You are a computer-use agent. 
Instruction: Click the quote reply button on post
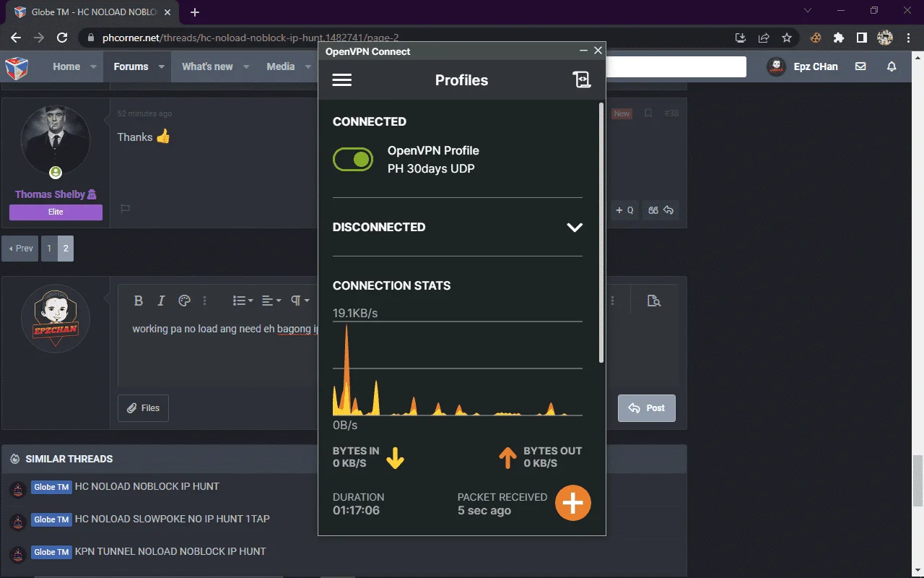pos(661,210)
